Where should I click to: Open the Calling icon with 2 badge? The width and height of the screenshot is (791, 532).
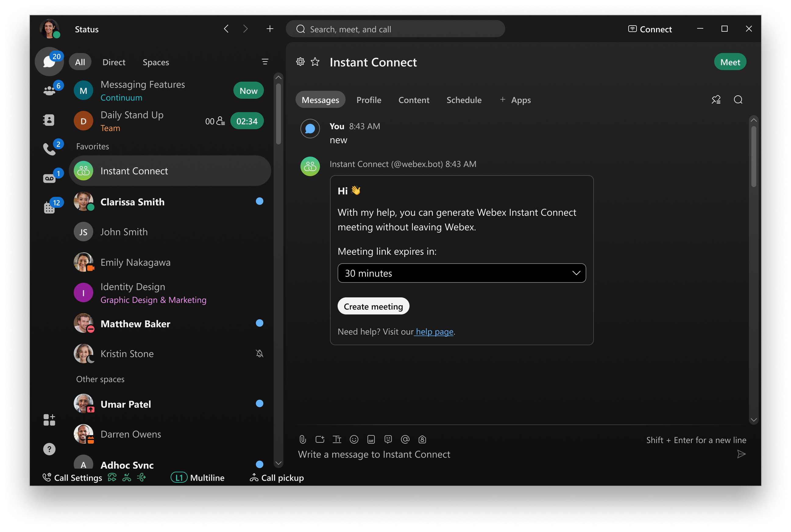pos(50,149)
